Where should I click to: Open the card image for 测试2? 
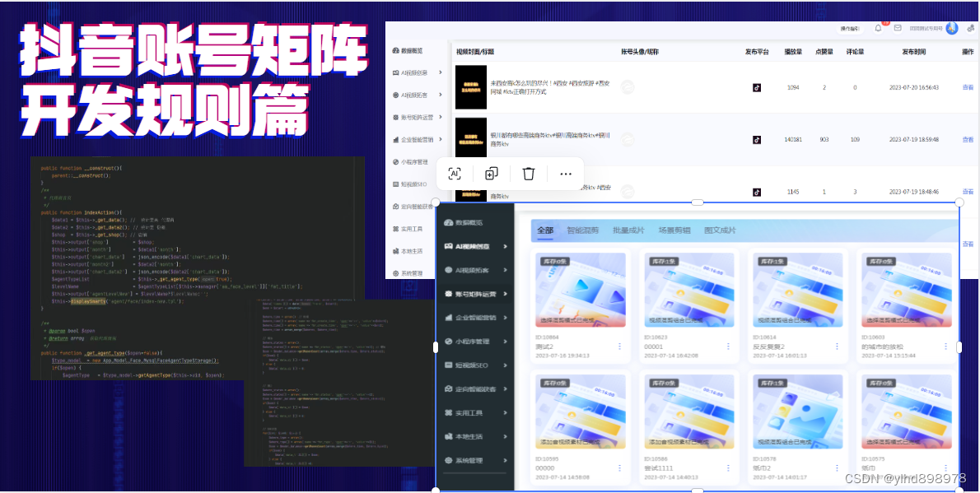[x=581, y=290]
